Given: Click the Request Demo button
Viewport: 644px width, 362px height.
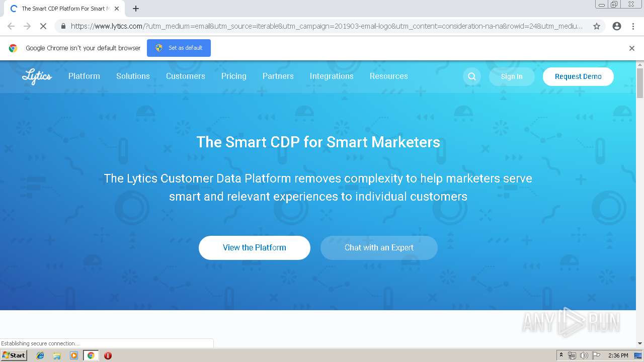Looking at the screenshot, I should tap(578, 76).
